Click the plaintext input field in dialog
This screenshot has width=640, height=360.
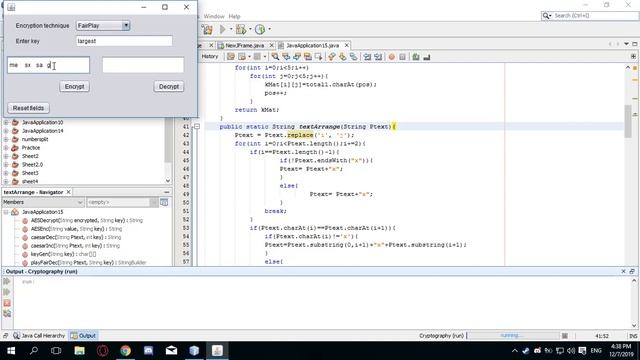point(48,65)
